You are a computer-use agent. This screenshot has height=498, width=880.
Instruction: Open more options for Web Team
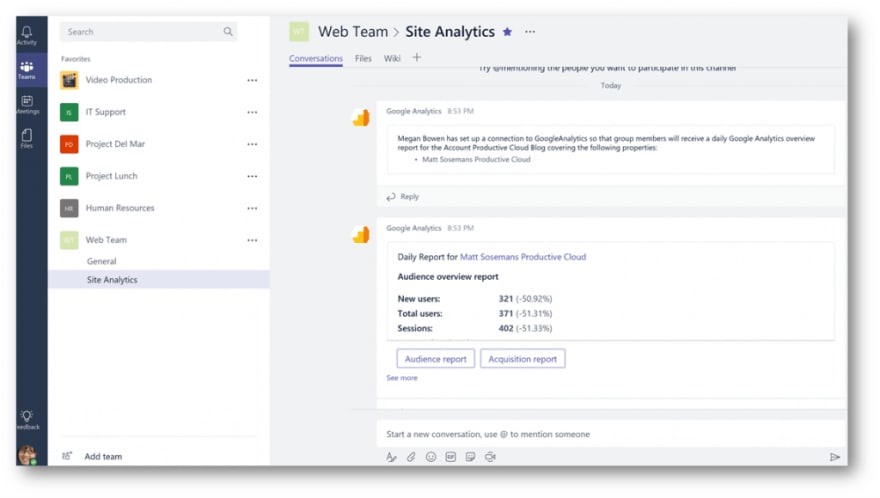coord(252,240)
